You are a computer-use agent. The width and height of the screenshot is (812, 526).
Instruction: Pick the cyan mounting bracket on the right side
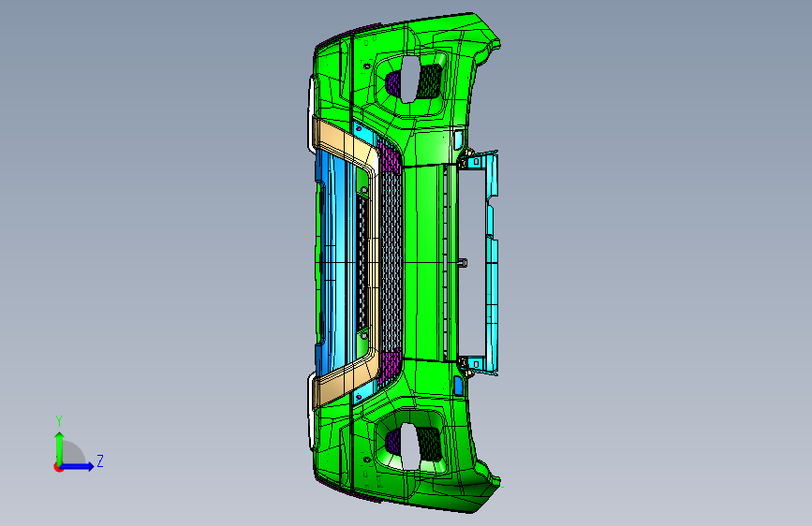tap(492, 262)
